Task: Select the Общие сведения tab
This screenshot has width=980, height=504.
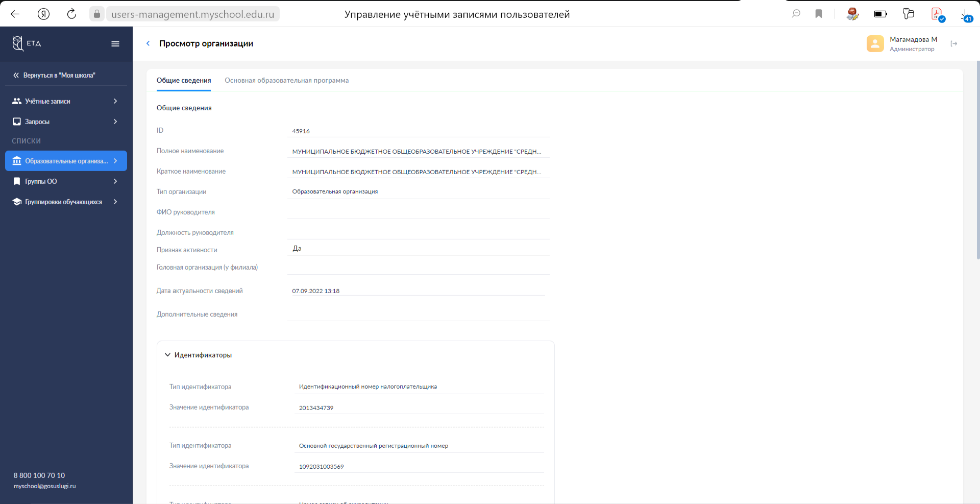Action: click(184, 81)
